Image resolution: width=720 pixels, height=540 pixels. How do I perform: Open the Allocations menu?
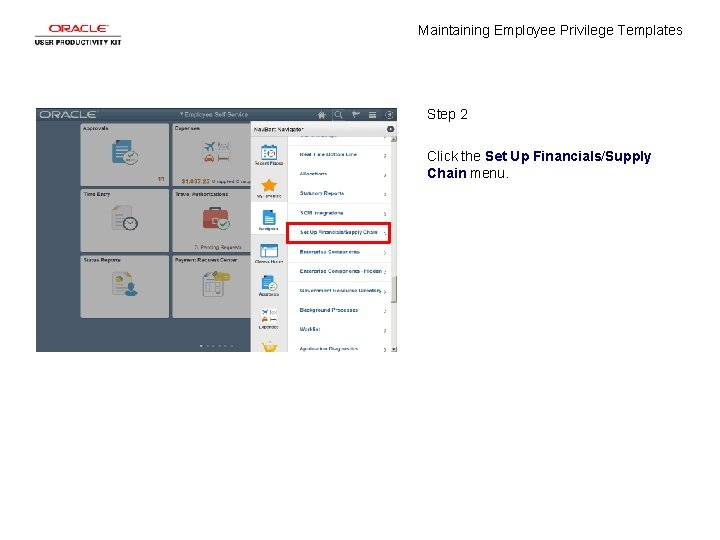click(339, 174)
